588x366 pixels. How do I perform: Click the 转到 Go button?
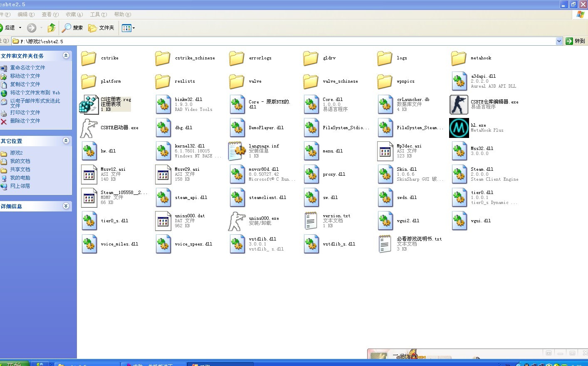pyautogui.click(x=576, y=41)
